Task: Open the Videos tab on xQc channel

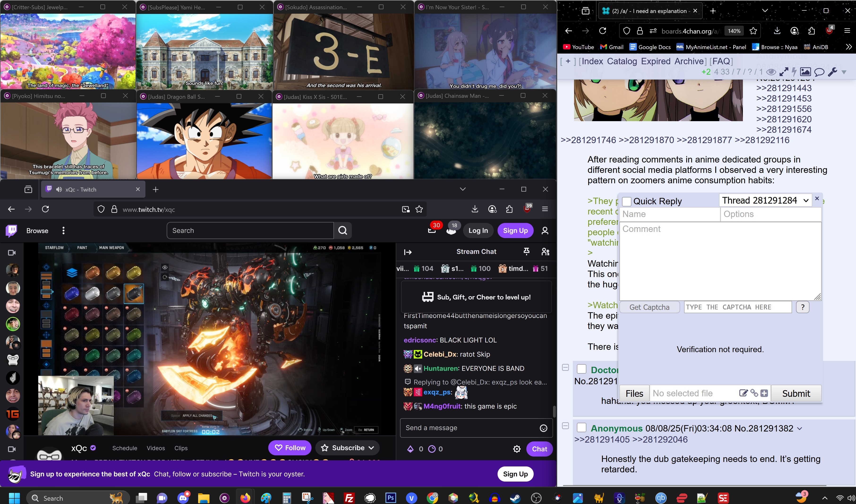Action: pyautogui.click(x=156, y=448)
